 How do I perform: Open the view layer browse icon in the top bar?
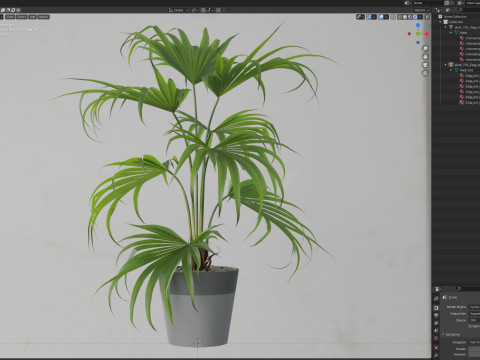pyautogui.click(x=460, y=3)
